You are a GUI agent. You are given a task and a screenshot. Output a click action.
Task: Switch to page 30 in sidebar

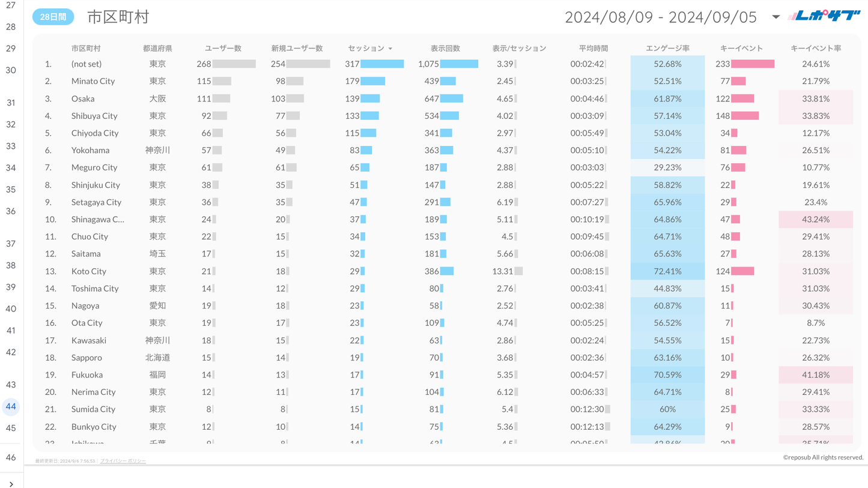(11, 70)
